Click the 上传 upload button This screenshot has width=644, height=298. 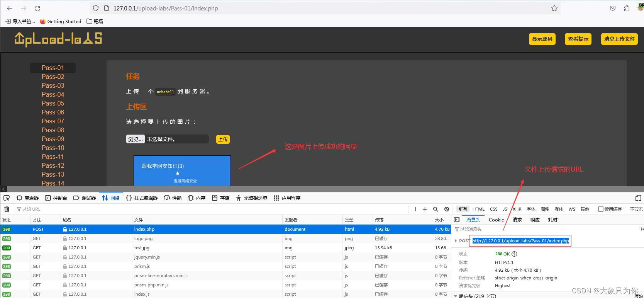(223, 139)
